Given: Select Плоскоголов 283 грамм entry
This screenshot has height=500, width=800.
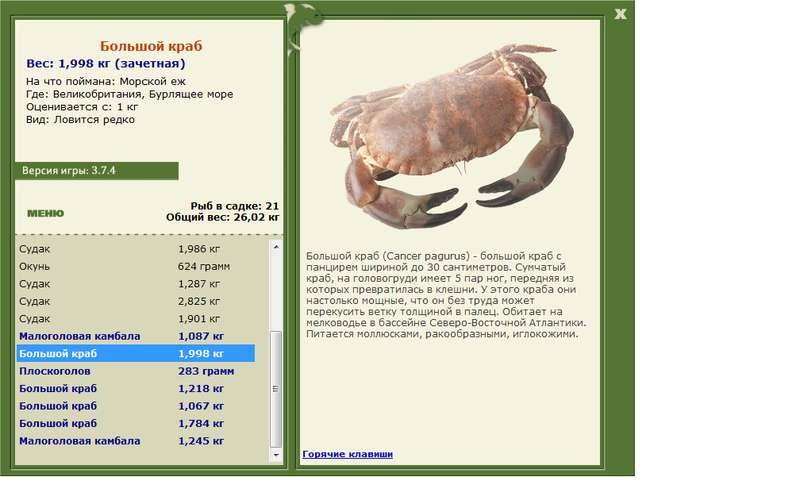Looking at the screenshot, I should click(136, 371).
